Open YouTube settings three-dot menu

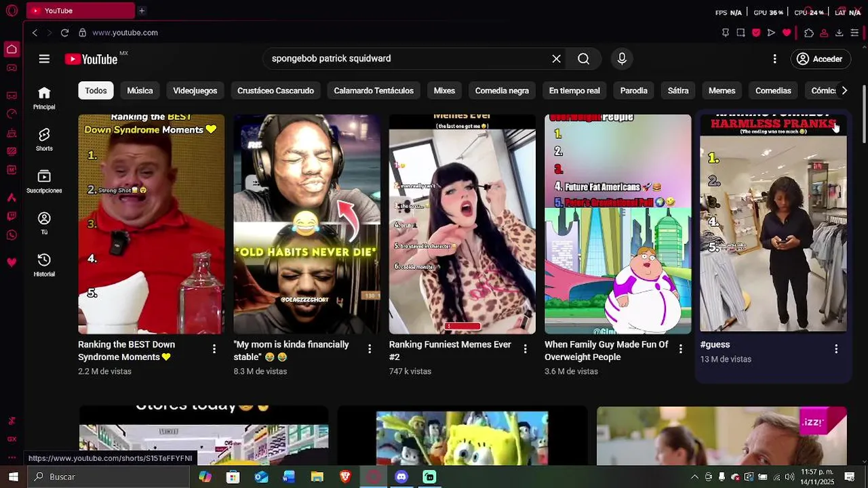click(x=774, y=59)
